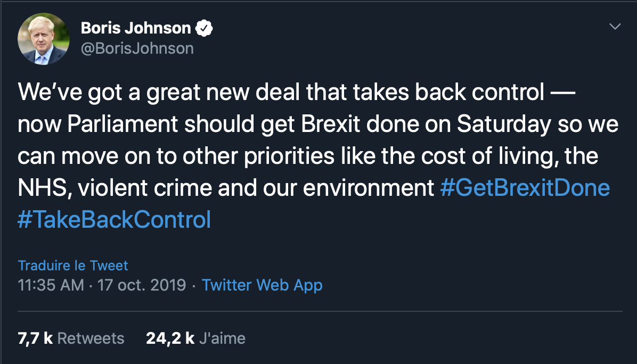Open the #GetBrexitDone hashtag
The height and width of the screenshot is (364, 637).
point(525,188)
